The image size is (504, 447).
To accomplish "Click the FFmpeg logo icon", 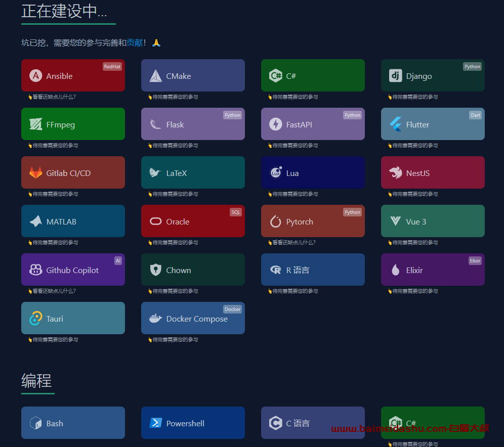I will point(36,124).
